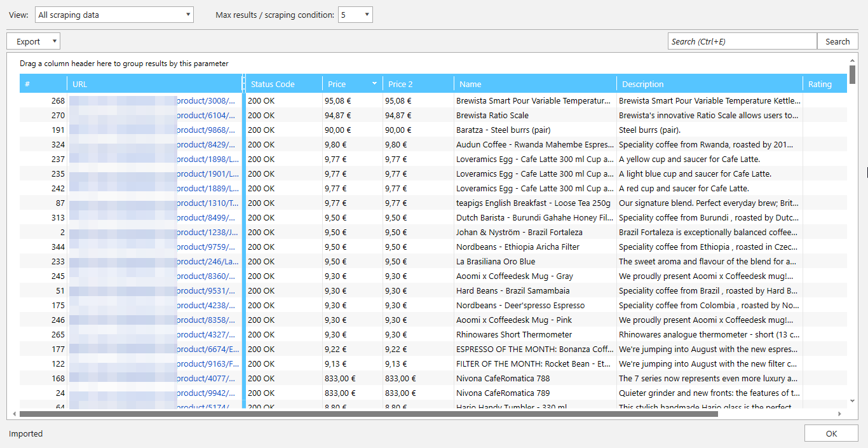Open the product/8429 URL link
Viewport: 868px width, 448px height.
pos(207,144)
